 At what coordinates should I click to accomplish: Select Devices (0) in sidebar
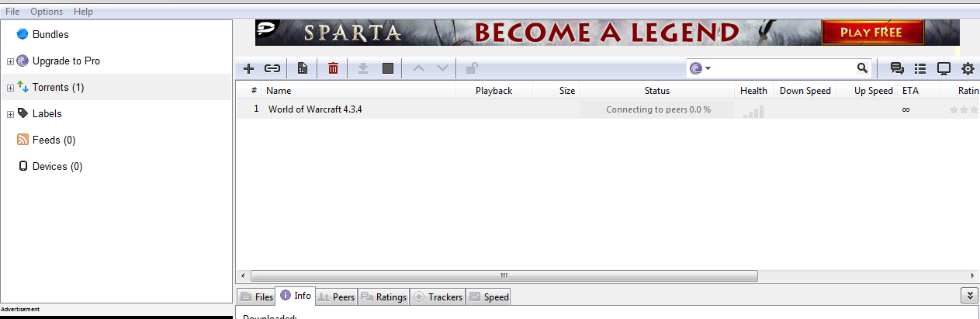click(57, 166)
